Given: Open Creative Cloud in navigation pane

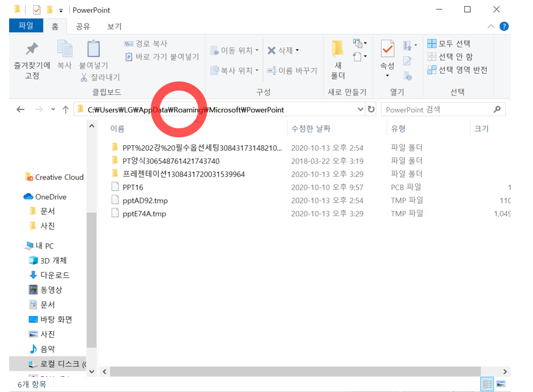Looking at the screenshot, I should (x=54, y=177).
